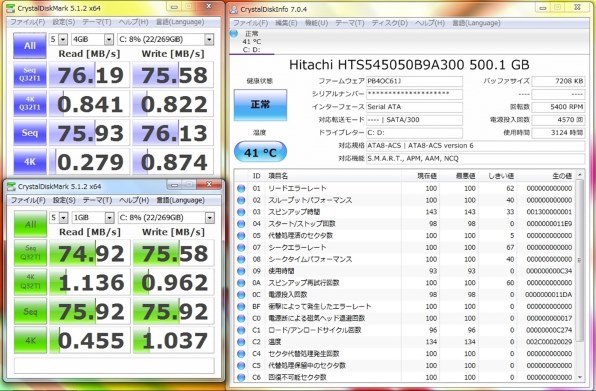
Task: Click the All button in the blue CrystalDiskMark window
Action: click(30, 45)
